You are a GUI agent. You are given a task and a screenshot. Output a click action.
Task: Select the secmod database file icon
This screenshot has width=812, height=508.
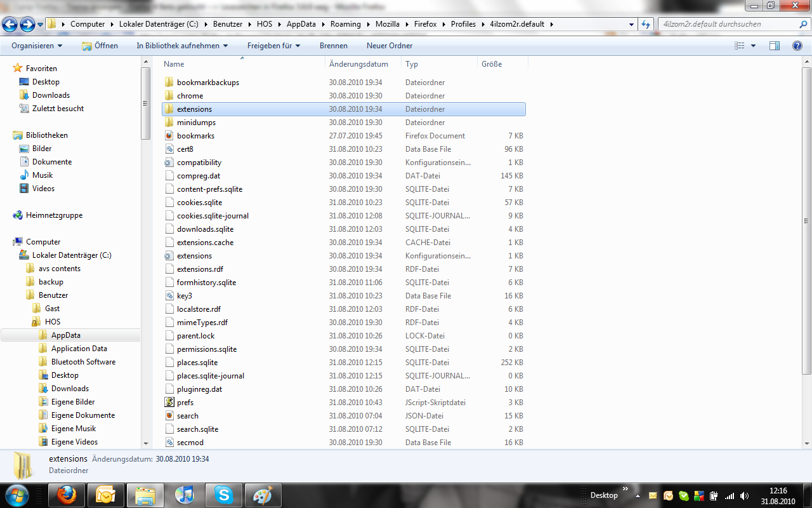pyautogui.click(x=169, y=443)
